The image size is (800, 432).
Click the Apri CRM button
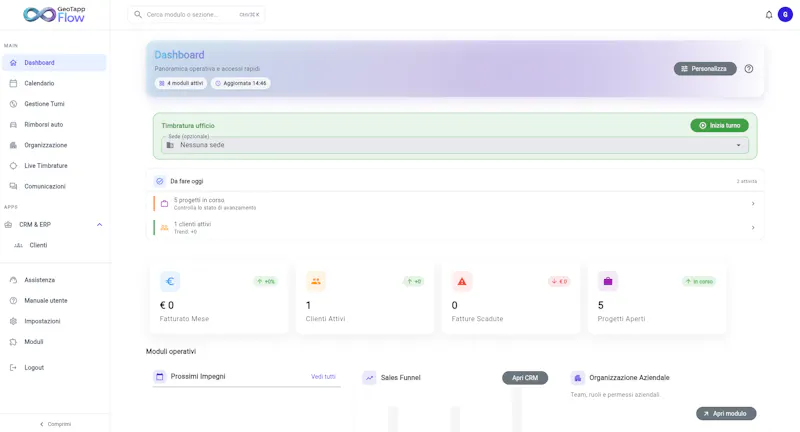[x=525, y=378]
